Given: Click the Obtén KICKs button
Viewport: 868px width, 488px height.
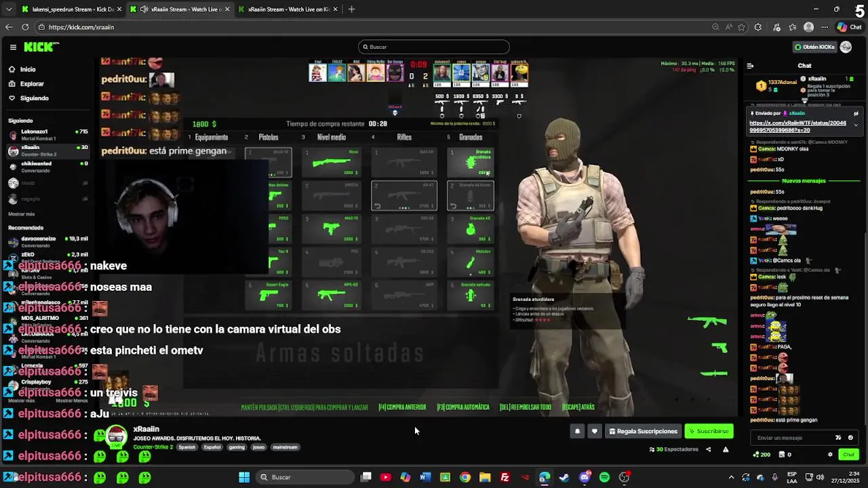Looking at the screenshot, I should click(x=814, y=47).
